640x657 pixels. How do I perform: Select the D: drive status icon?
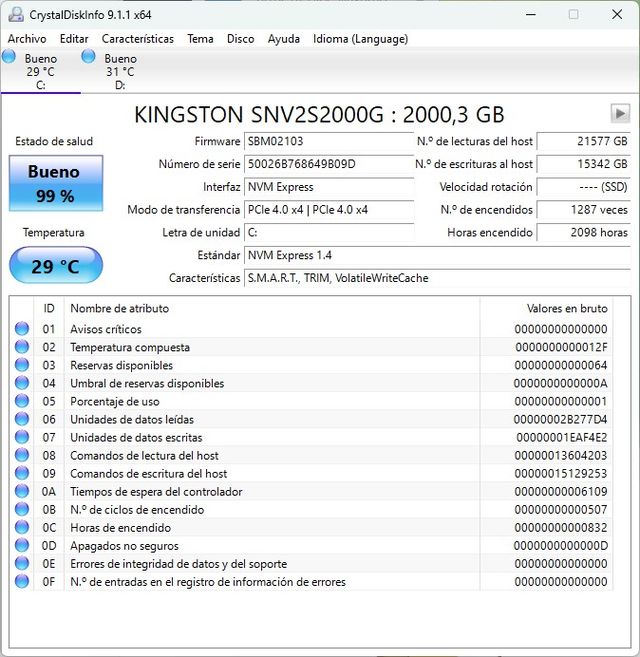[x=89, y=57]
